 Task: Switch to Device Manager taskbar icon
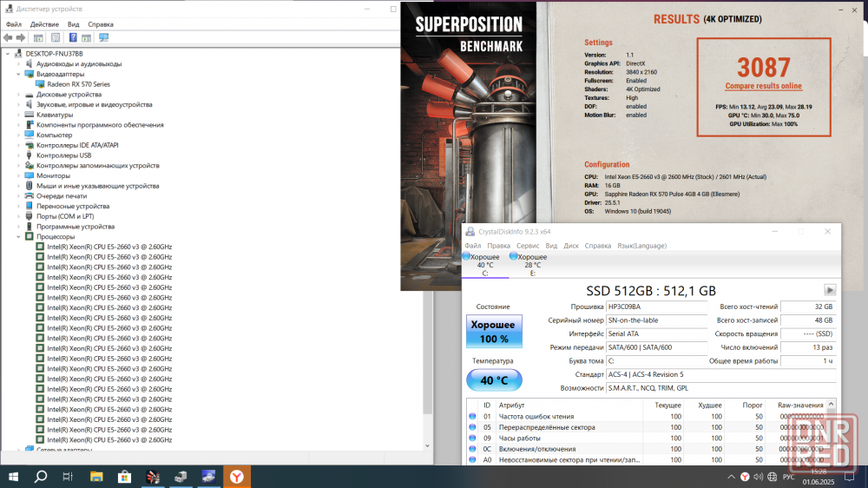[x=181, y=477]
